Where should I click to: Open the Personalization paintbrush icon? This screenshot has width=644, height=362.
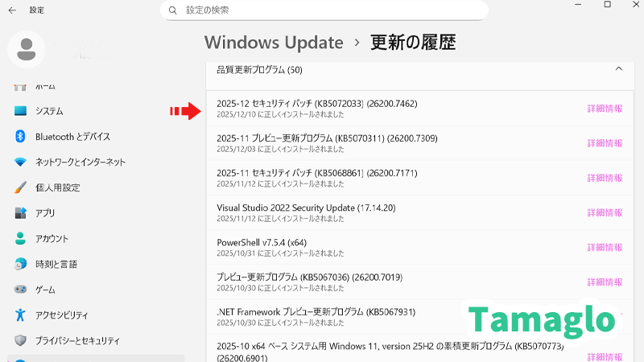(21, 187)
